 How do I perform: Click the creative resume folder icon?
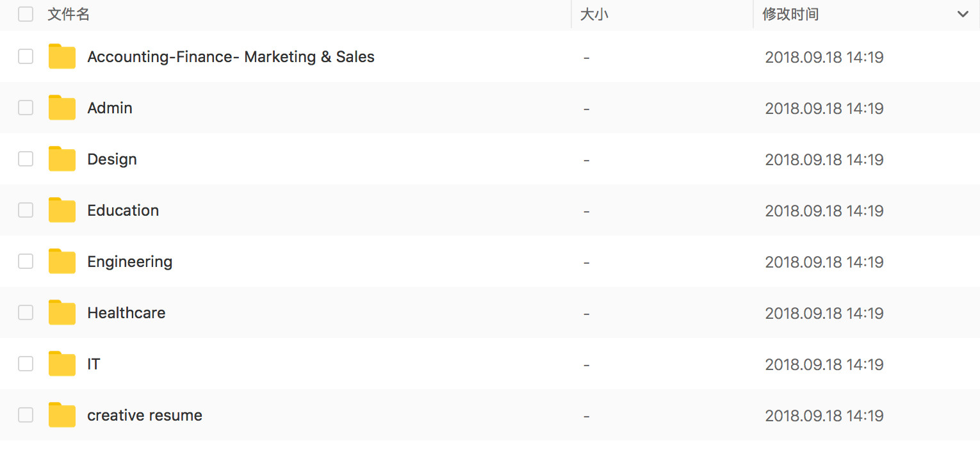[62, 416]
